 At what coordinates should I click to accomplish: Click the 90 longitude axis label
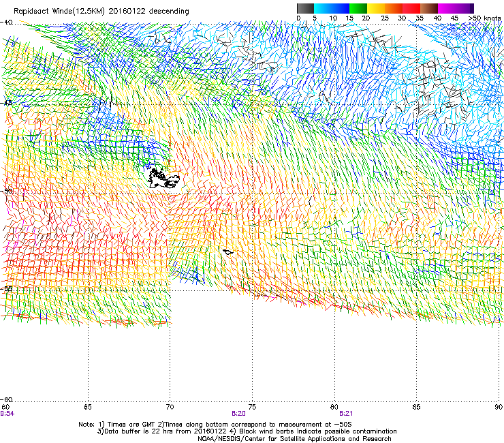coord(499,407)
